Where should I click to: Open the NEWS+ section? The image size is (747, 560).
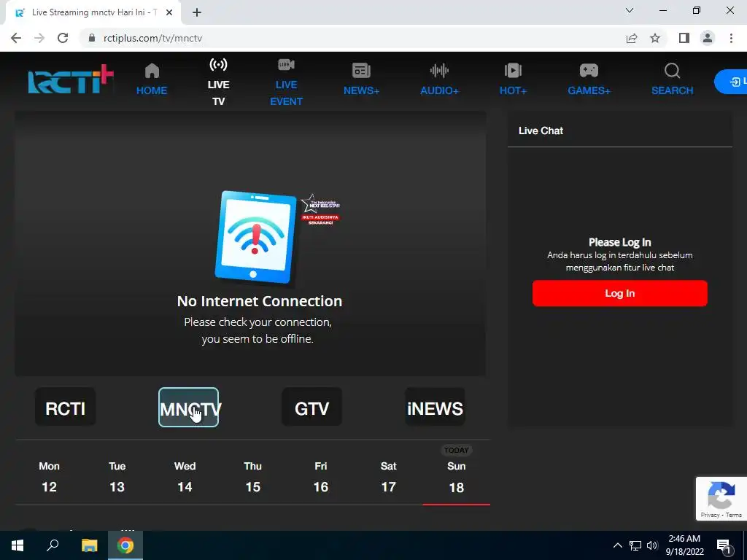point(362,79)
